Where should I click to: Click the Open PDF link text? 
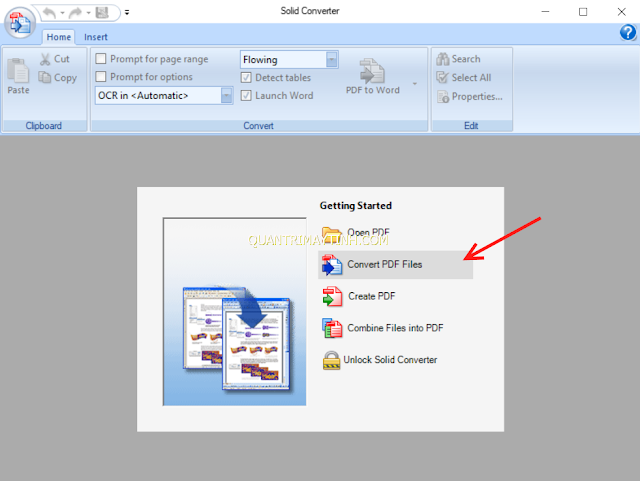(x=368, y=232)
